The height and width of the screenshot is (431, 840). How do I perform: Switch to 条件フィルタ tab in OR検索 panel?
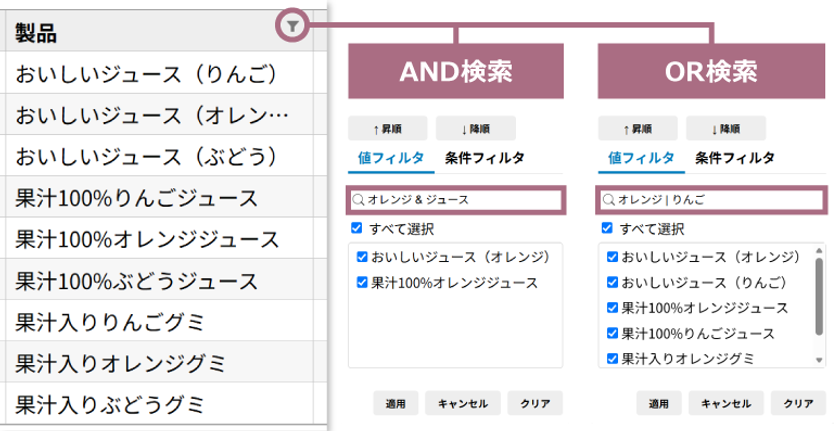click(x=735, y=157)
